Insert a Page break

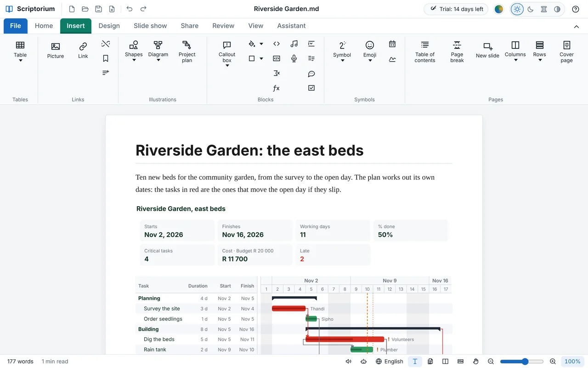pyautogui.click(x=457, y=52)
